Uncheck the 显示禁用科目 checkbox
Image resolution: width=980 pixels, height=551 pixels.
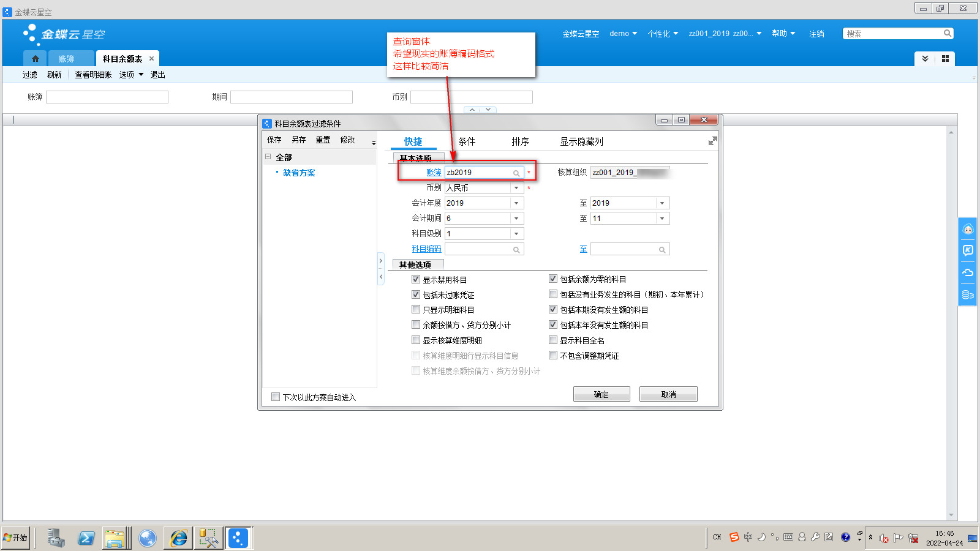[416, 279]
